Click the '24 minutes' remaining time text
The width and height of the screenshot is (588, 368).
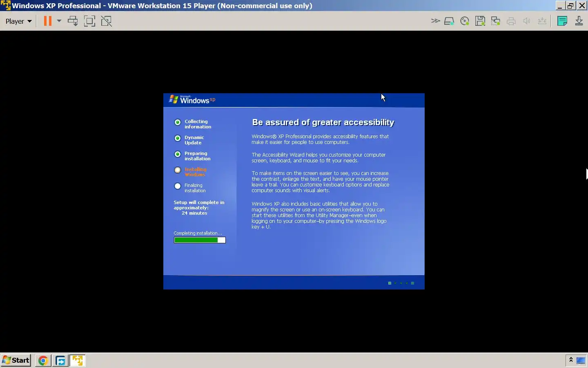[194, 213]
